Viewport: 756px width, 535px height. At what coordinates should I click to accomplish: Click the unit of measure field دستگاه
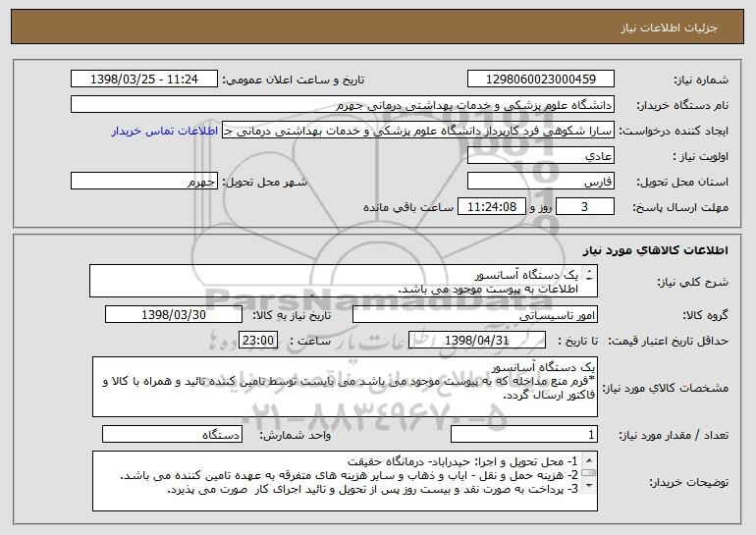[x=172, y=434]
